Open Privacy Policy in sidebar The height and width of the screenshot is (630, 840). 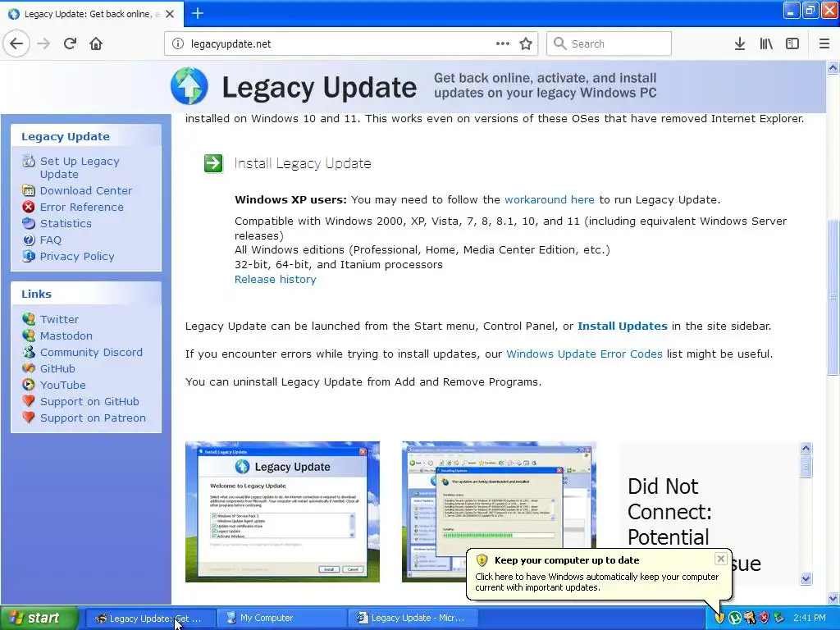coord(77,256)
